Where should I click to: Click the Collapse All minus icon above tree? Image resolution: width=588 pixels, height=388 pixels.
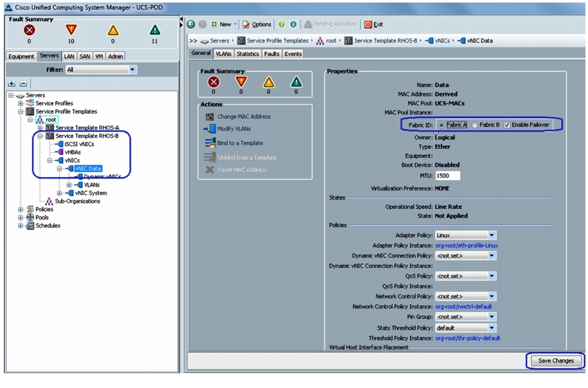tap(23, 84)
